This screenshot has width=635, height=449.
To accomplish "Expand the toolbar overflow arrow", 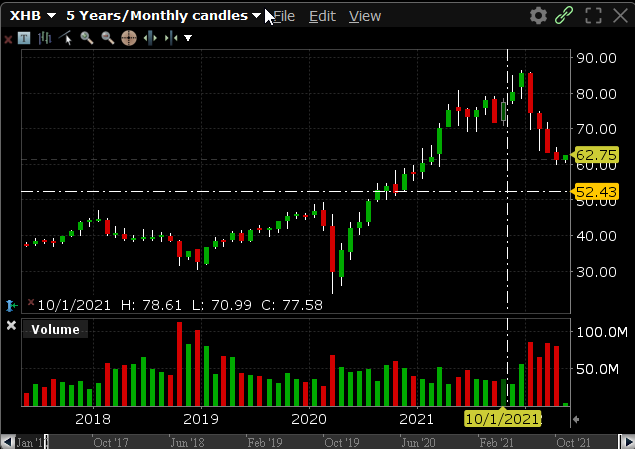I will [188, 38].
